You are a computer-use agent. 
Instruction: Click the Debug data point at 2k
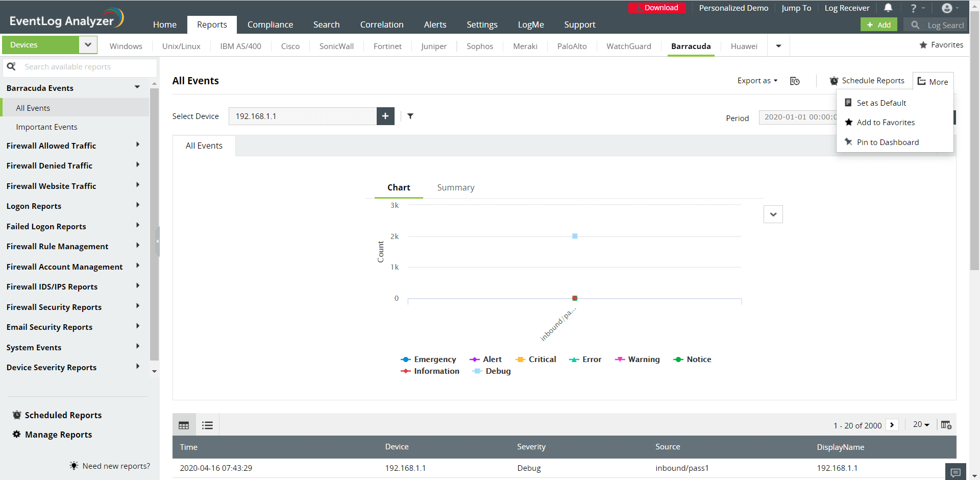click(575, 236)
